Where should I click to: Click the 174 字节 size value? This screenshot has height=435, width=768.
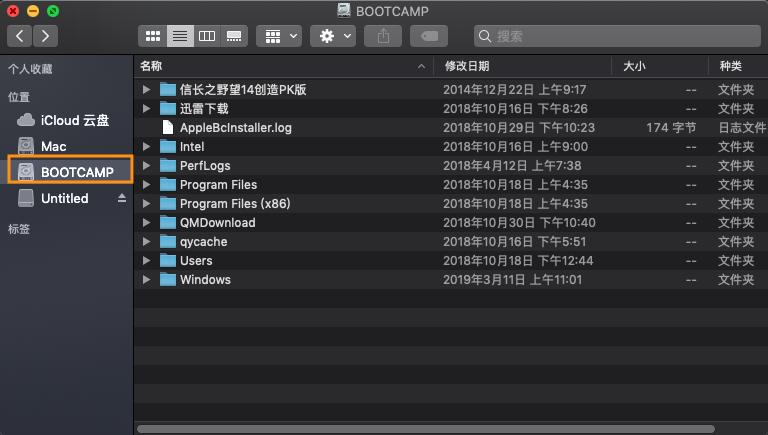(x=671, y=128)
